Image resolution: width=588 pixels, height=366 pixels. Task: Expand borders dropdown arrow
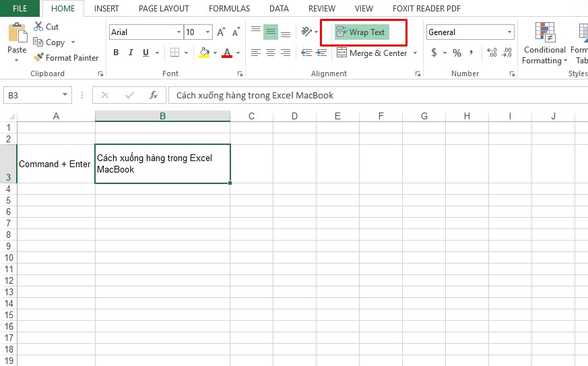(186, 53)
